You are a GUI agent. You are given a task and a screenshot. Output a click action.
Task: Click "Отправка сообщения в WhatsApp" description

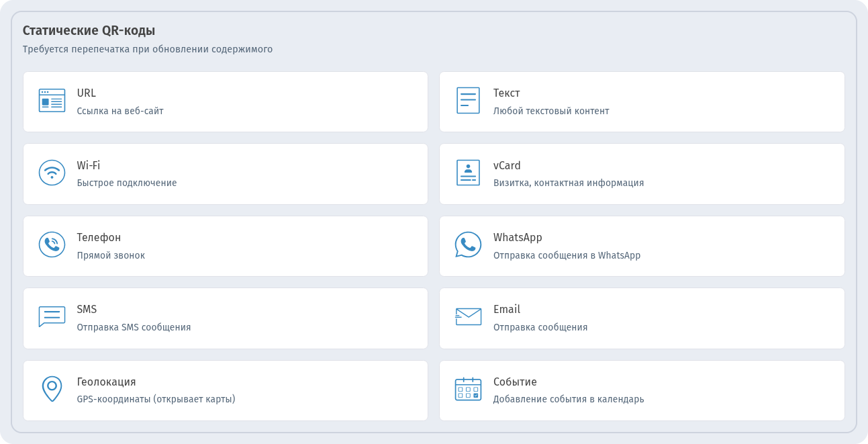pyautogui.click(x=567, y=255)
